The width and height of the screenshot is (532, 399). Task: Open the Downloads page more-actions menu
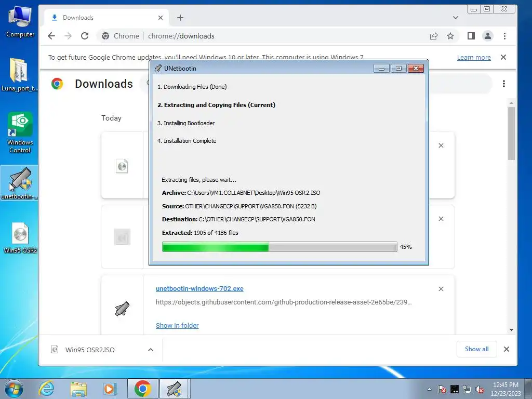point(504,84)
